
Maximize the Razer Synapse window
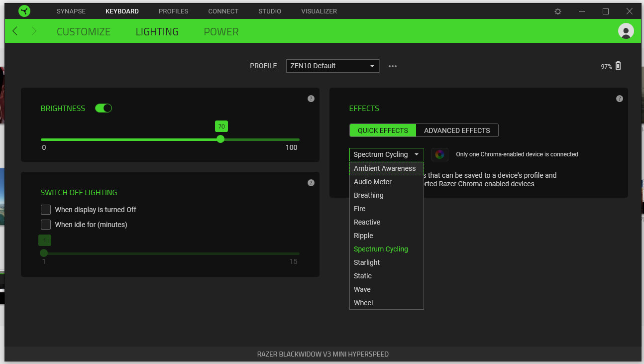click(x=606, y=11)
